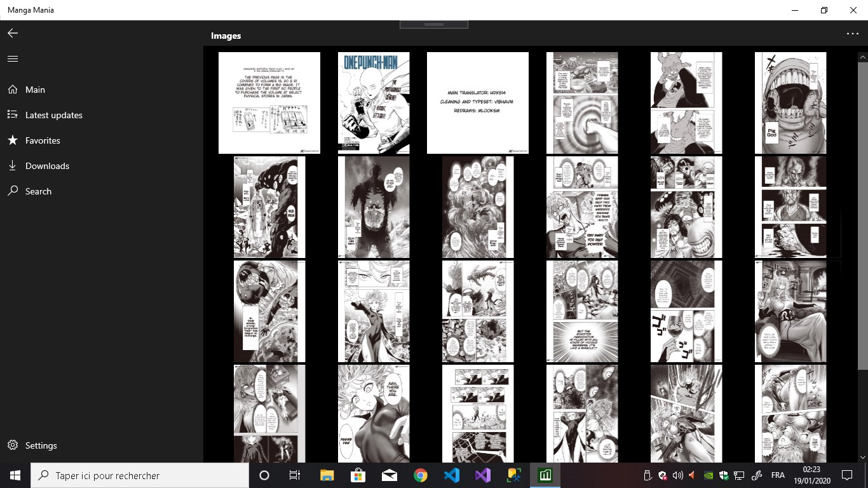Image resolution: width=868 pixels, height=488 pixels.
Task: Open the clock showing 02:23
Action: pyautogui.click(x=812, y=475)
